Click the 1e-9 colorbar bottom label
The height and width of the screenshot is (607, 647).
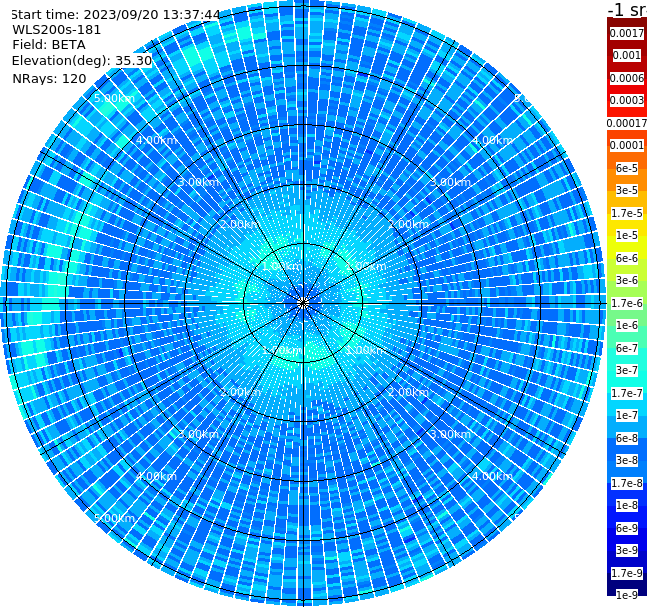click(x=627, y=595)
